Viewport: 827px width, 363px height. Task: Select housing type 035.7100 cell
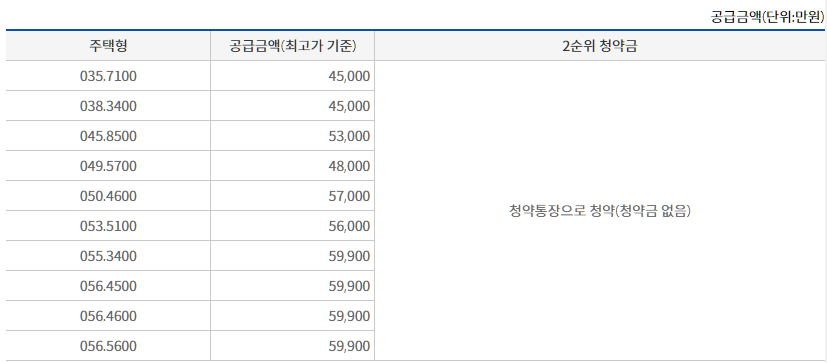[108, 76]
